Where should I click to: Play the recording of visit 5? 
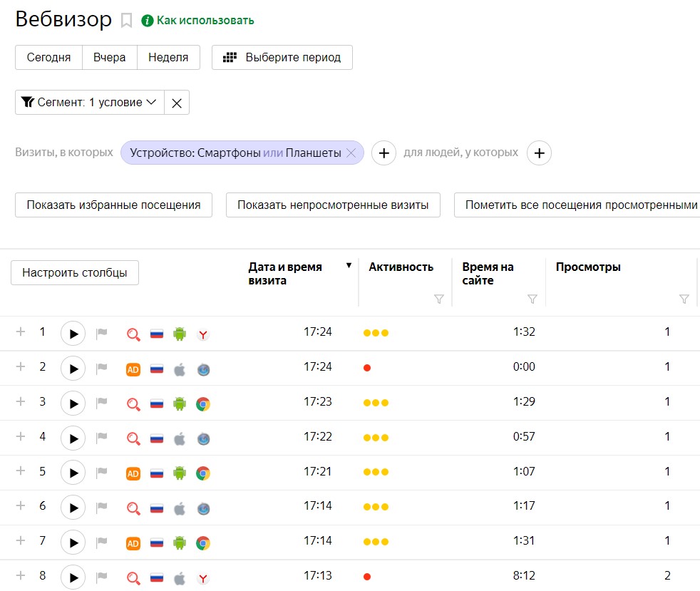tap(73, 473)
